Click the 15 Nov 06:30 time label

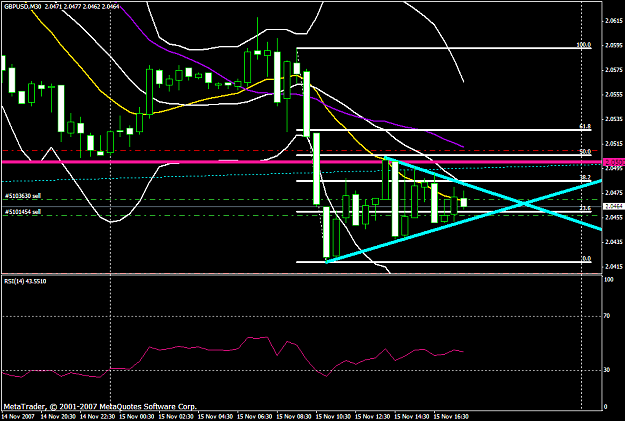[x=254, y=417]
